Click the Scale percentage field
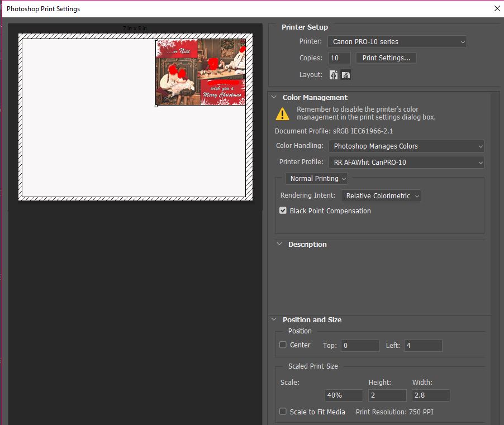Screen dimensions: 504x425 [344, 395]
